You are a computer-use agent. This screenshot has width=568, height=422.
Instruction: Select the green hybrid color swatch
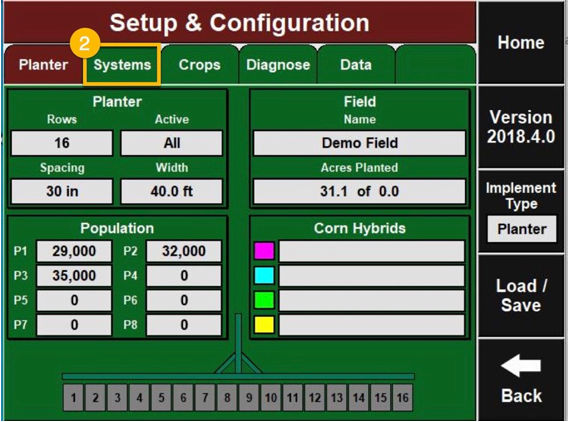[264, 300]
